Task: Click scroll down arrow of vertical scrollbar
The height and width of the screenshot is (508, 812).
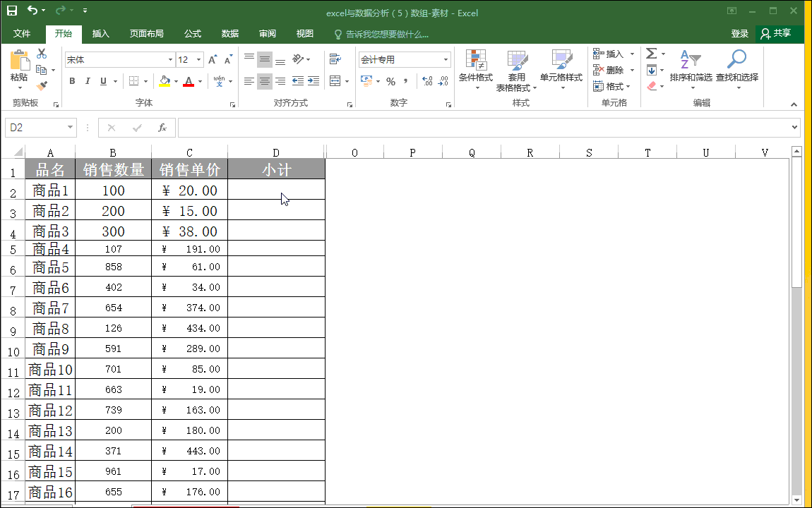Action: tap(796, 500)
